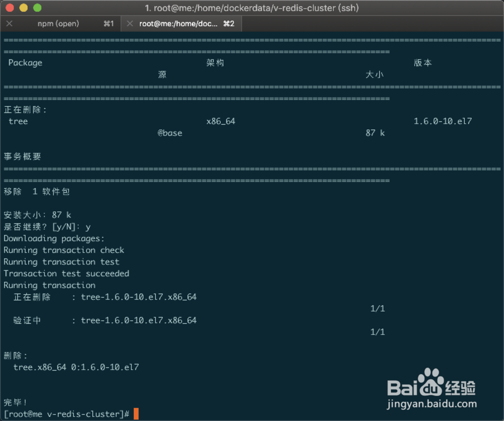
Task: Click the orange terminal cursor block
Action: tap(135, 413)
